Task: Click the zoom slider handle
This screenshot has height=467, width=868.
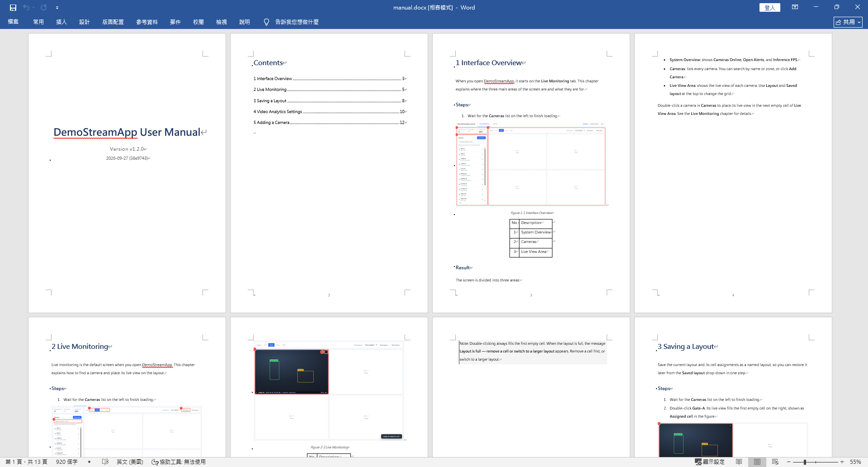Action: [805, 462]
